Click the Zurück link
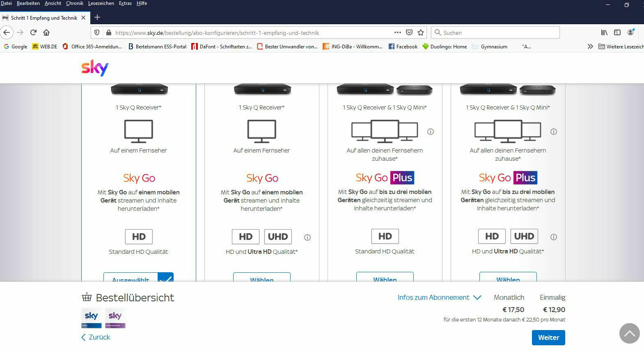Viewport: 644px width, 351px height. coord(96,337)
